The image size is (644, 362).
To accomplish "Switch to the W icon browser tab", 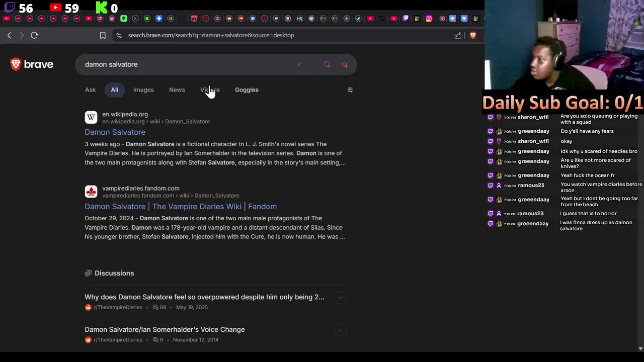I will pos(276,19).
